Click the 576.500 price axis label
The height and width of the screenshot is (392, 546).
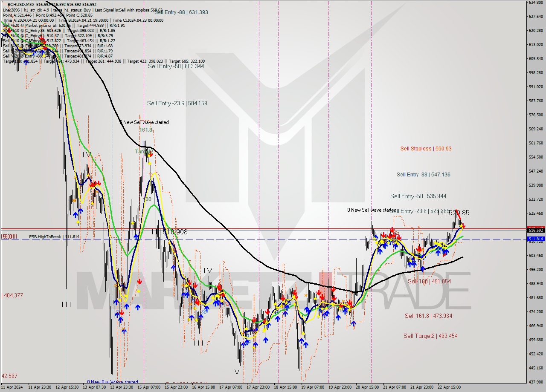(x=536, y=115)
